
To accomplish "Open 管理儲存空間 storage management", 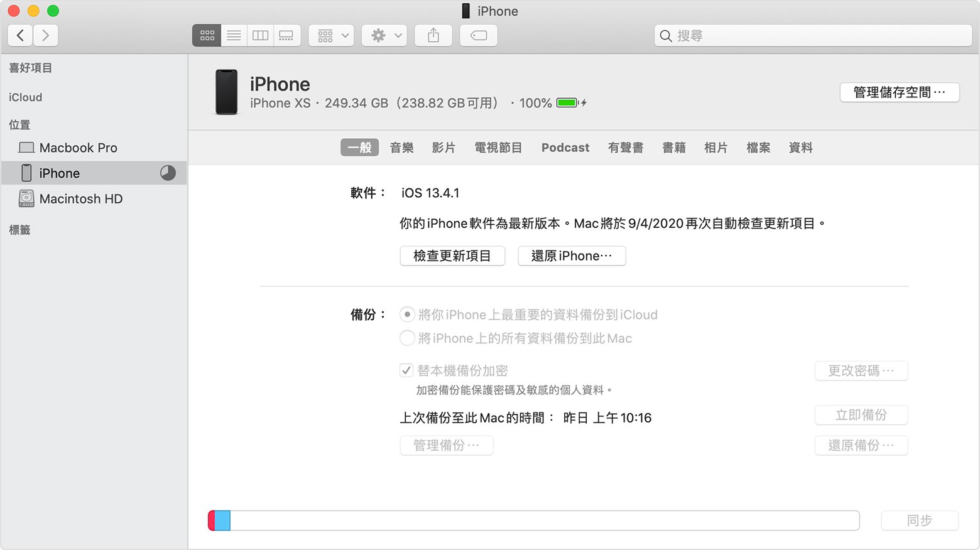I will tap(900, 92).
